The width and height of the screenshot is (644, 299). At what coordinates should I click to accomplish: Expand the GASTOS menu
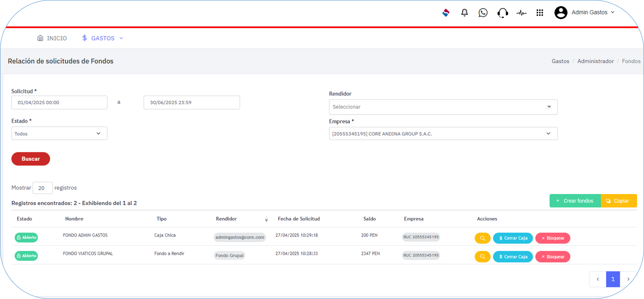(103, 38)
